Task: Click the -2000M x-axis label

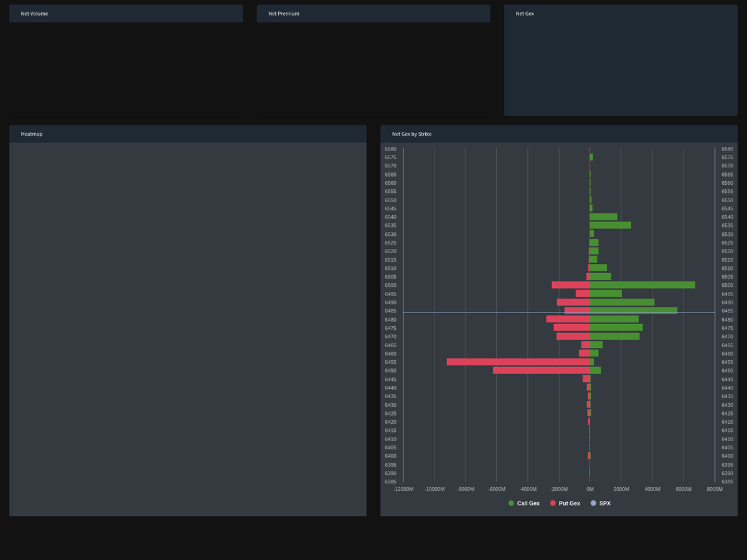Action: 559,489
